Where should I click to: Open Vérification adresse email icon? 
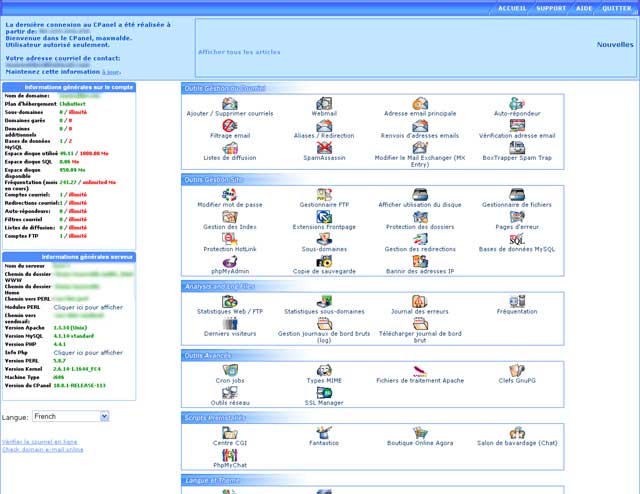point(517,126)
